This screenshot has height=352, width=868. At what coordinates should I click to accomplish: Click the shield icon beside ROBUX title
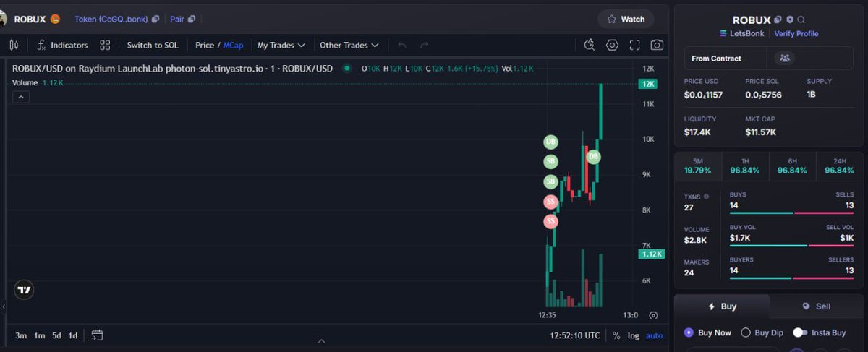pyautogui.click(x=790, y=20)
